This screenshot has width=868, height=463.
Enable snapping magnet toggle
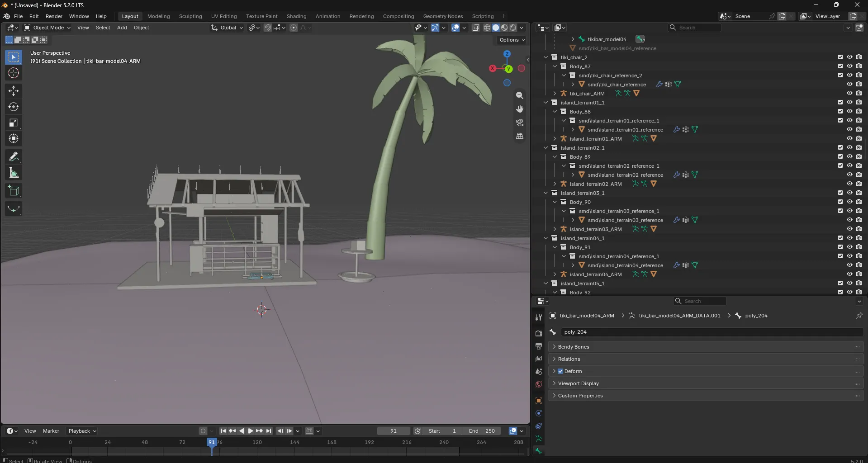click(x=268, y=28)
